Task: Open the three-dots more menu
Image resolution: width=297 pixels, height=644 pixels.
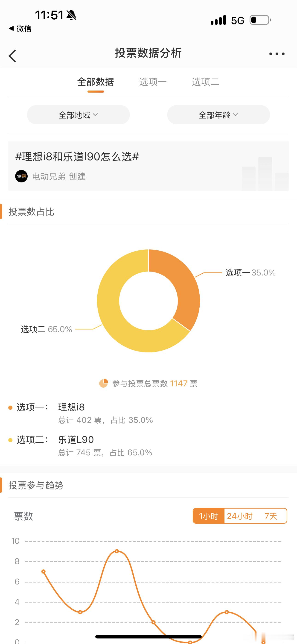Action: (277, 54)
